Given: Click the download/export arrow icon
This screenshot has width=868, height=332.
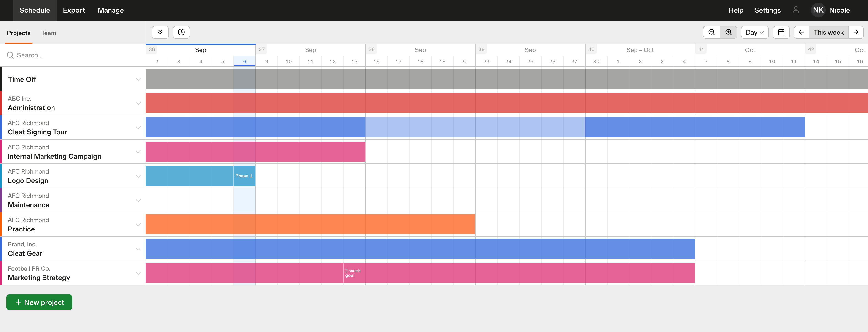Looking at the screenshot, I should click(160, 32).
